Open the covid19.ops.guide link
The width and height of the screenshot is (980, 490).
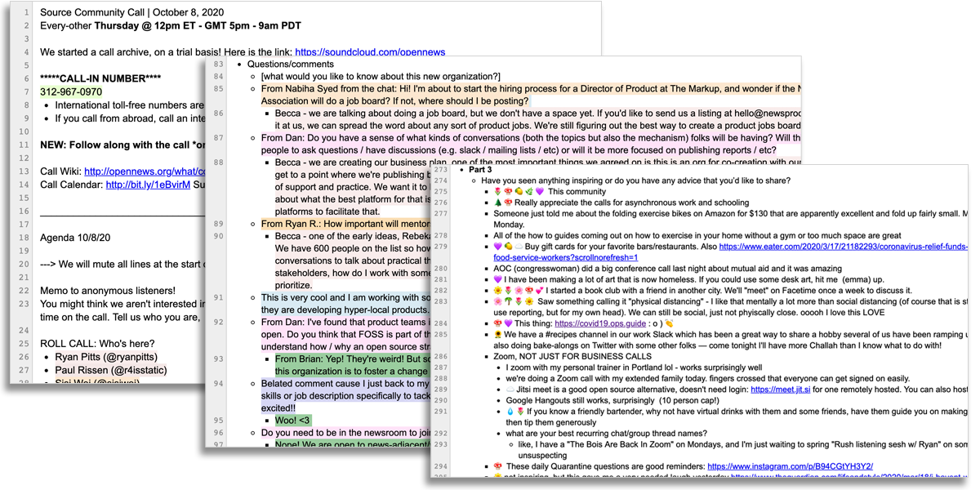point(600,323)
